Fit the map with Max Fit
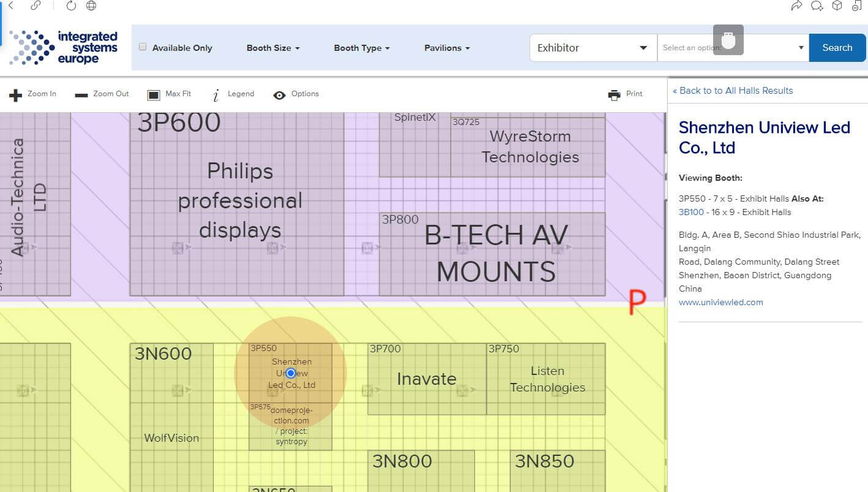This screenshot has width=868, height=492. tap(169, 94)
